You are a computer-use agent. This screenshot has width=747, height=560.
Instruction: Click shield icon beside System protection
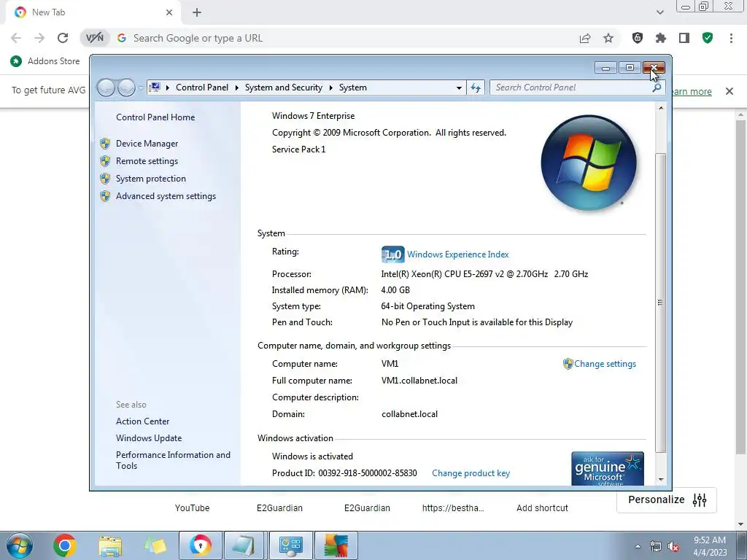105,179
